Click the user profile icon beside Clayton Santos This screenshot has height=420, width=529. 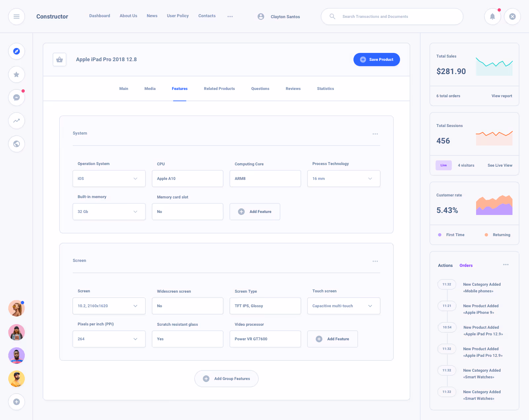click(261, 17)
